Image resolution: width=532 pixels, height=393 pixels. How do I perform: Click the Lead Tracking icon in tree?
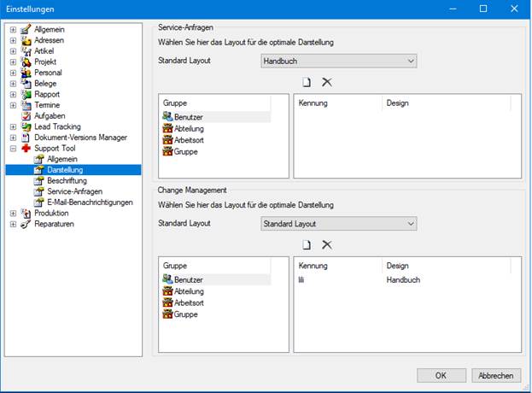coord(26,126)
